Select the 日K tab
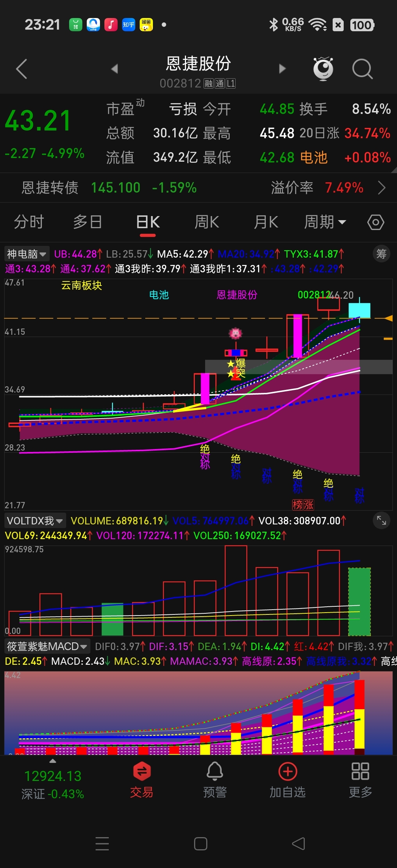This screenshot has width=397, height=868. tap(148, 222)
